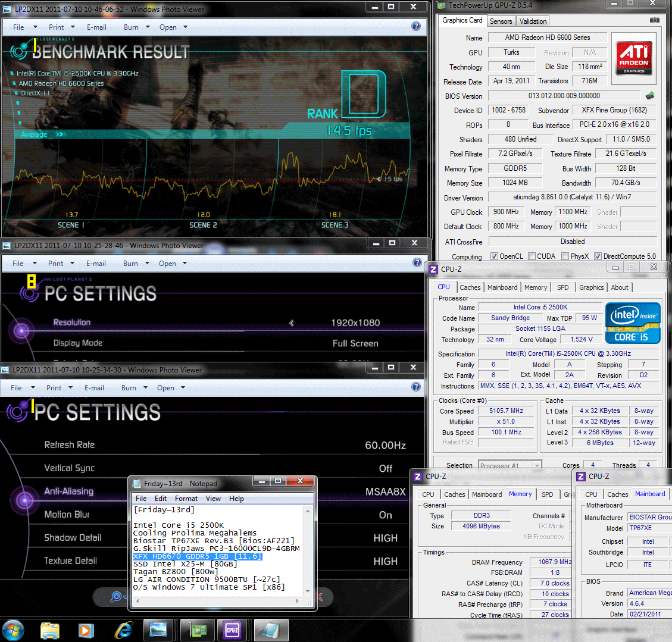Toggle the PhysX checkbox in GPU-Z
Screen dimensions: 672x642
point(565,256)
